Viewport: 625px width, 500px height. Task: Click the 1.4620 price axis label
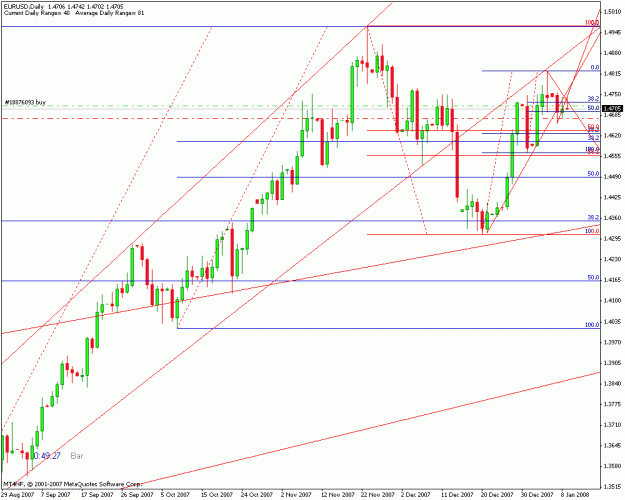tap(612, 136)
